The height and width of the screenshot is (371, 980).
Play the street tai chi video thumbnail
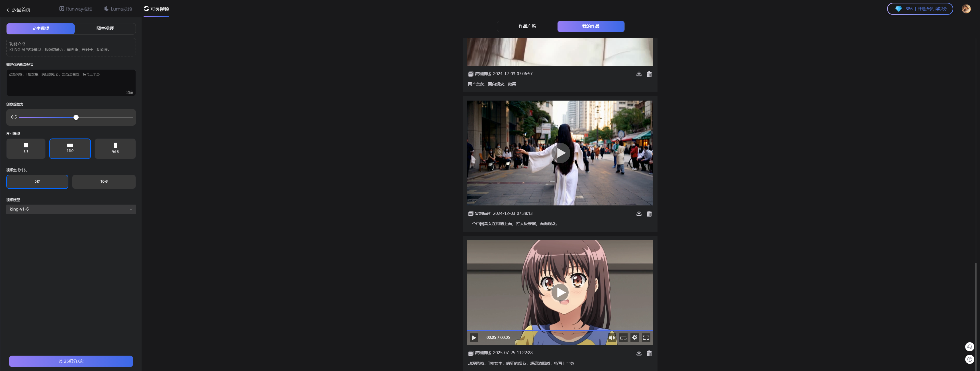tap(560, 153)
